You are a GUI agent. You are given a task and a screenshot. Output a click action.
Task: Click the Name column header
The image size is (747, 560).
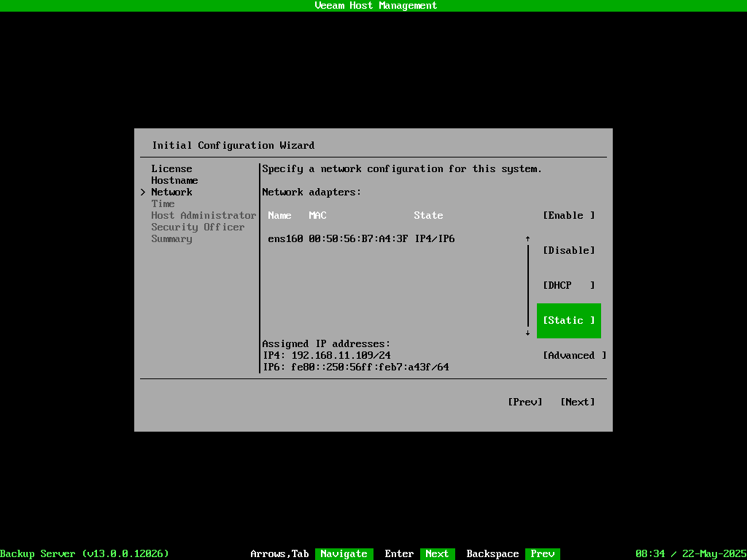(x=279, y=215)
